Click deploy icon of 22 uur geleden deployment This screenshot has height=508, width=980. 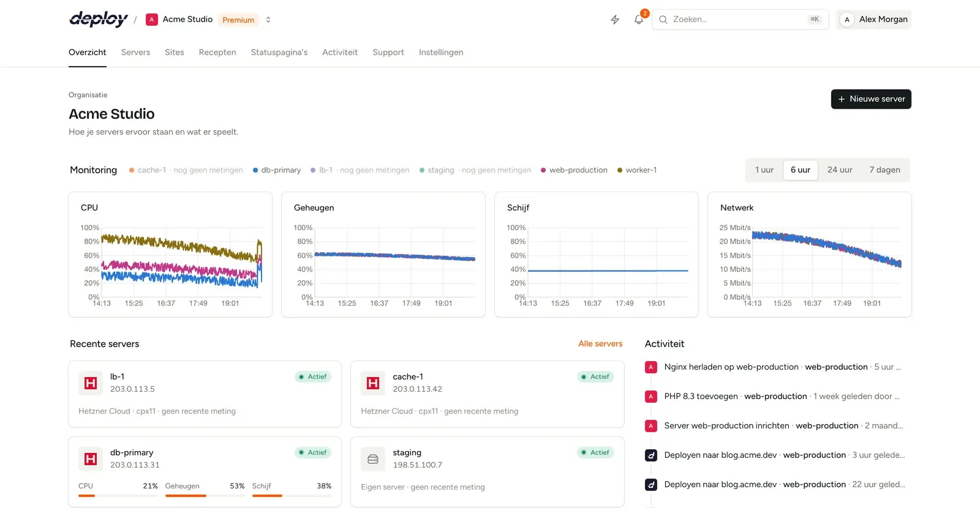651,485
